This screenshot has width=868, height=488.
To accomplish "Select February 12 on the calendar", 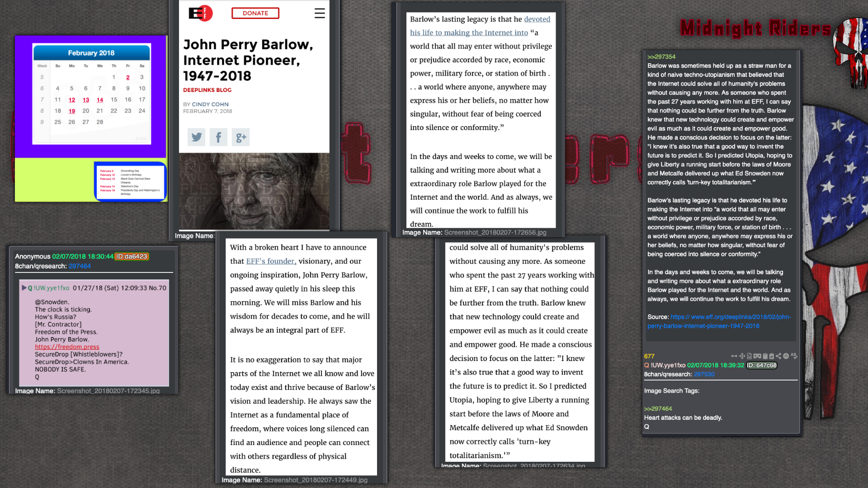I will tap(72, 100).
